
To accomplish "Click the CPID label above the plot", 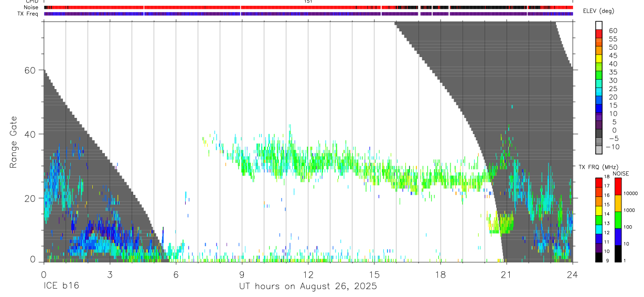I will click(x=31, y=2).
